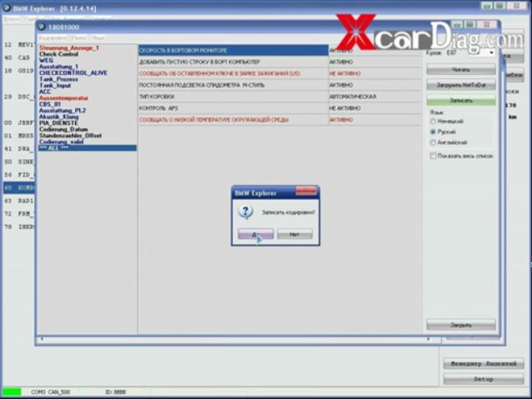Enable the Показать весь список checkbox

click(433, 156)
